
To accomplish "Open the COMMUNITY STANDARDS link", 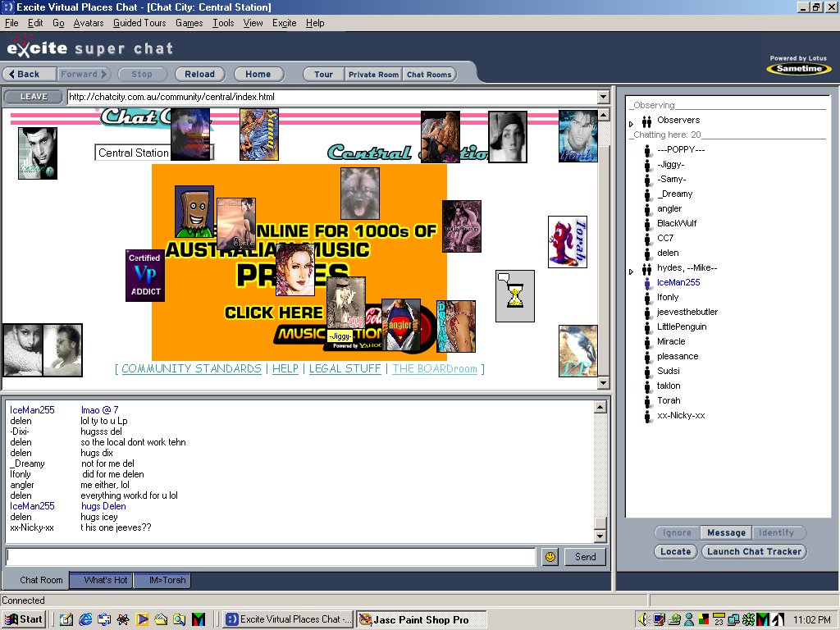I will [x=191, y=369].
